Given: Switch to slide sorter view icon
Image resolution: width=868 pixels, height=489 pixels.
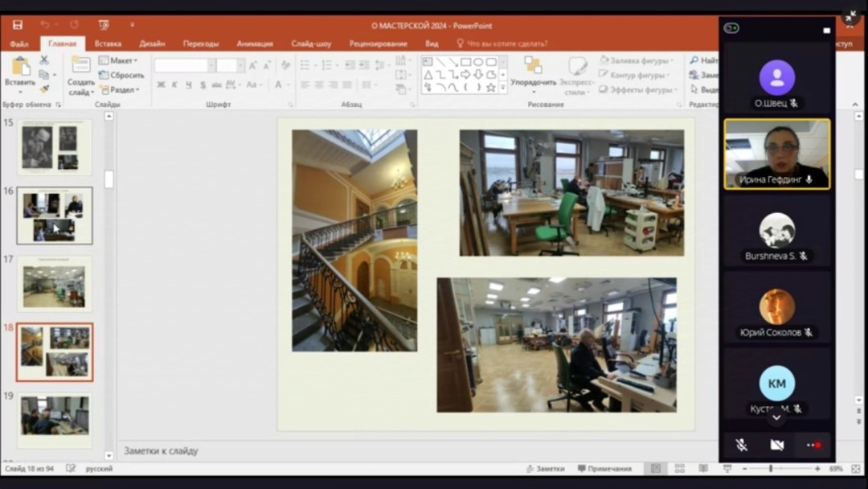Looking at the screenshot, I should (x=680, y=468).
